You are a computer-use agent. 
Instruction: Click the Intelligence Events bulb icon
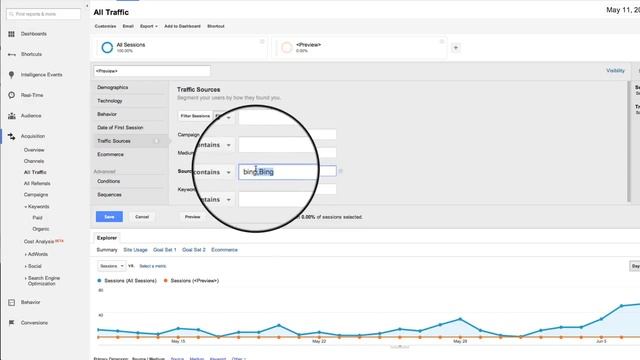point(11,75)
